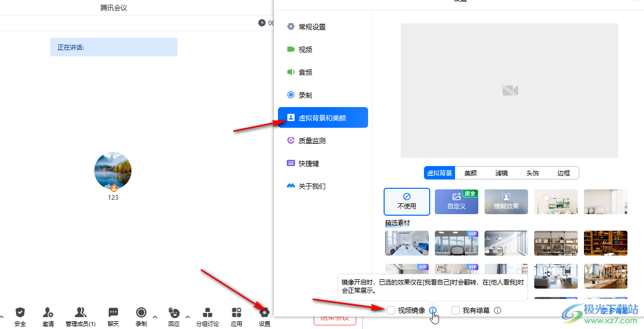Screen dimensions: 644x329
Task: Select the living room lamp background
Action: [556, 202]
